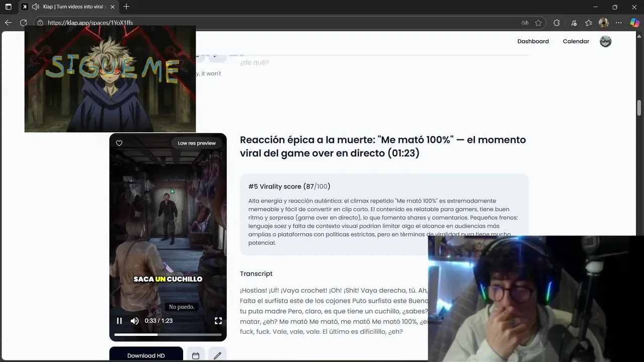This screenshot has width=644, height=362.
Task: Go to Dashboard in Klap header
Action: 533,41
